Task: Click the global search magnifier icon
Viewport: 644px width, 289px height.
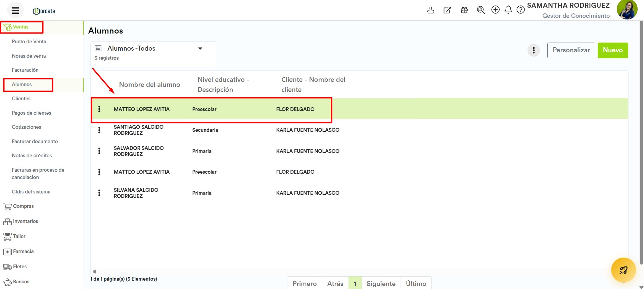Action: [481, 10]
